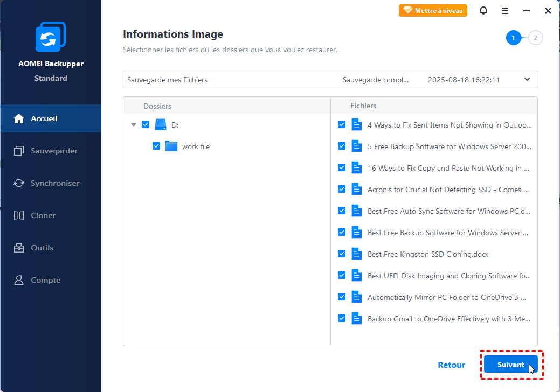Click the AOMEI Backupper logo icon
Viewport: 560px width, 392px height.
(50, 38)
